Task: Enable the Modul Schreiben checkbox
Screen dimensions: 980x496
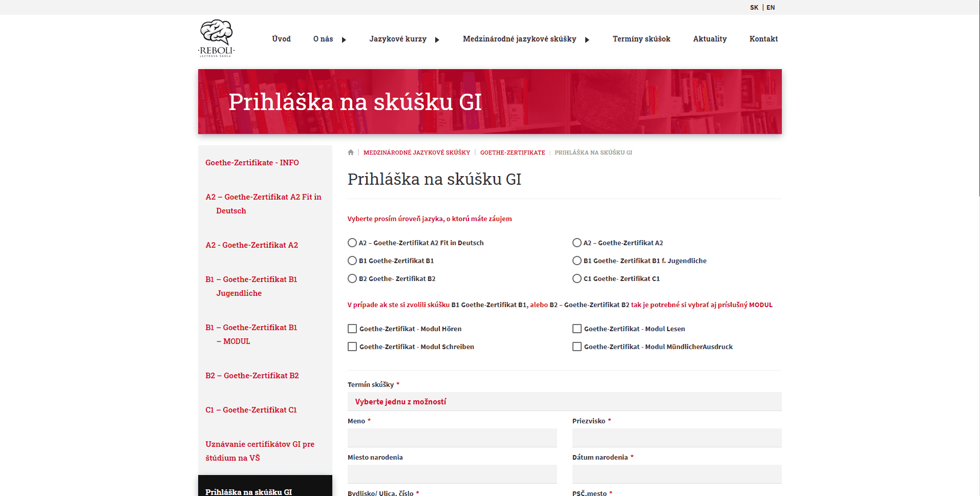Action: [352, 347]
